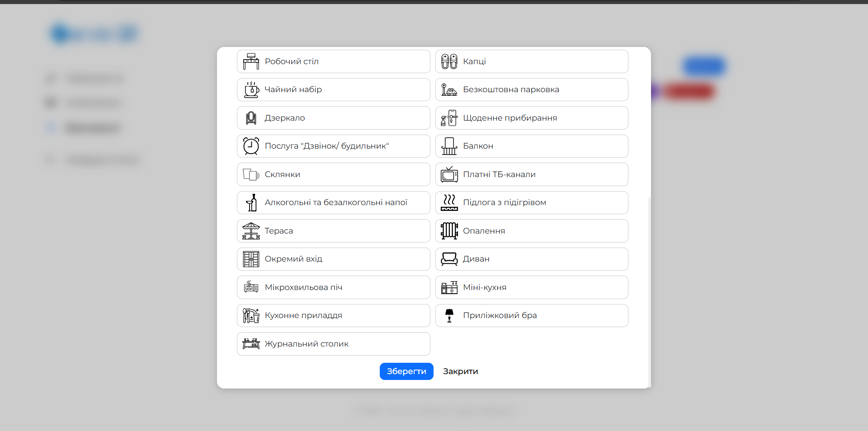The image size is (868, 431).
Task: Click the alarm clock icon
Action: 251,146
